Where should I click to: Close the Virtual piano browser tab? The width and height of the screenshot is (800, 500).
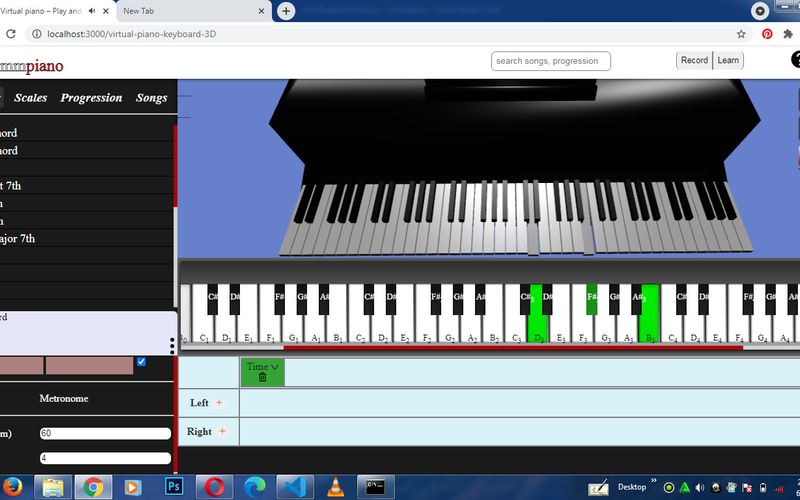pos(106,11)
